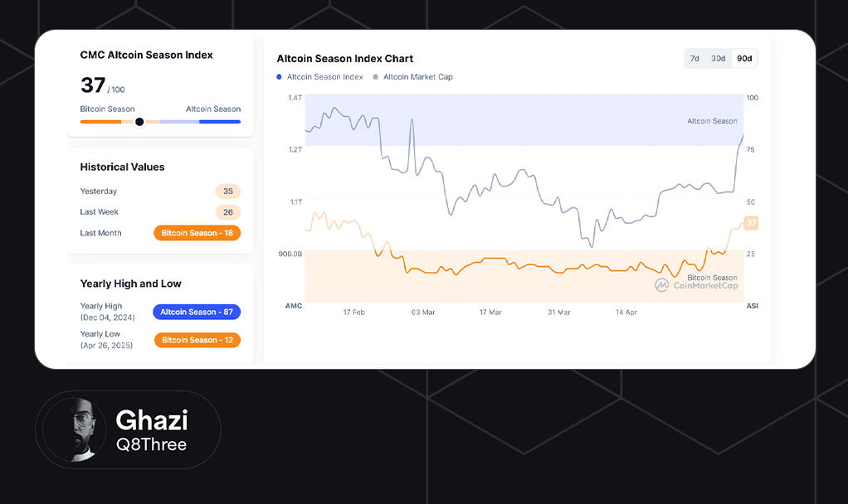This screenshot has height=504, width=848.
Task: Click Ghazi's profile avatar
Action: 75,429
